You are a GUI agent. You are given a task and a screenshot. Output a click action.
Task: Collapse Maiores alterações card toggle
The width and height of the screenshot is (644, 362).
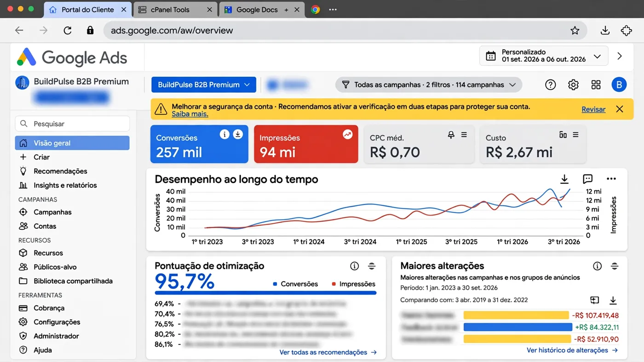point(615,266)
